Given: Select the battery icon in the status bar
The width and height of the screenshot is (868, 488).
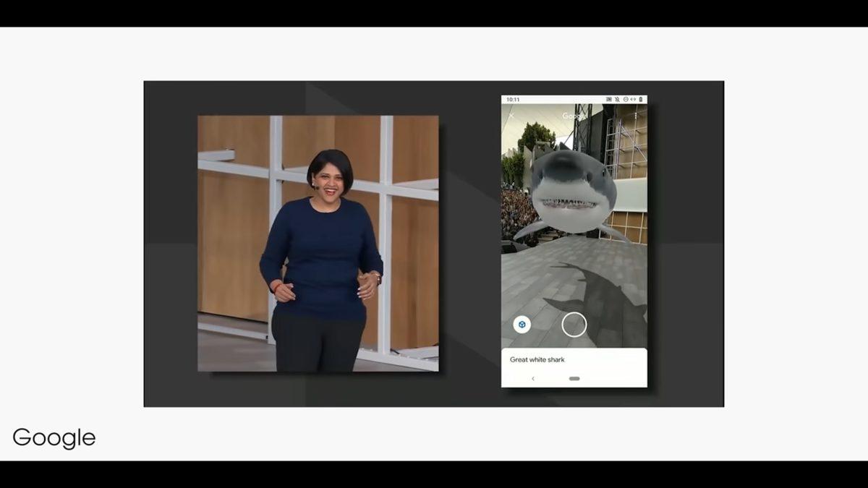Looking at the screenshot, I should click(640, 99).
